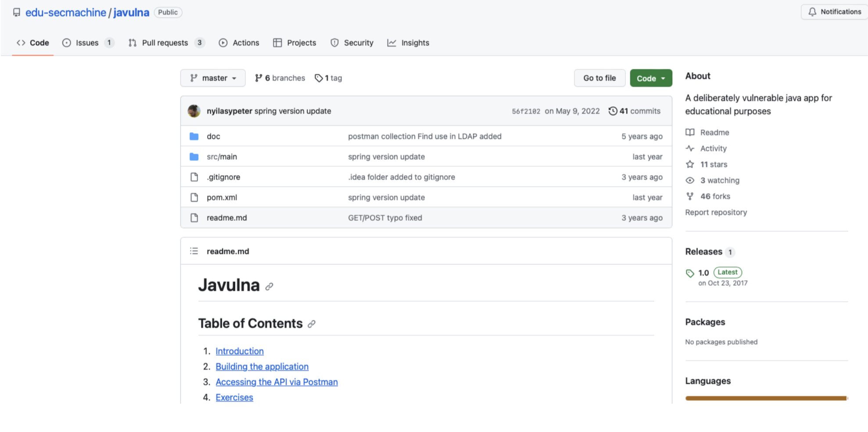The image size is (868, 432).
Task: Open the pom.xml file
Action: coord(222,197)
